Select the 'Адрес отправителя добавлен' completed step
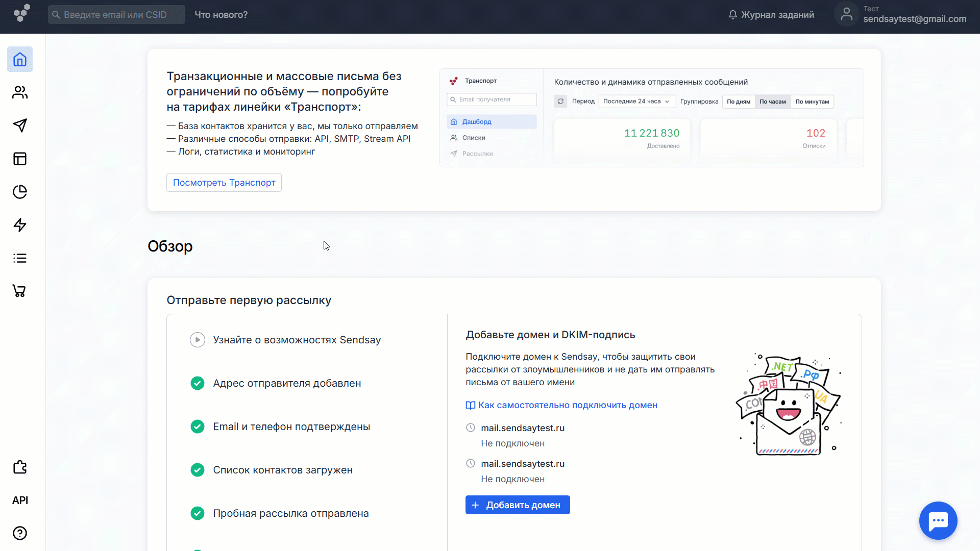The height and width of the screenshot is (551, 980). 286,383
